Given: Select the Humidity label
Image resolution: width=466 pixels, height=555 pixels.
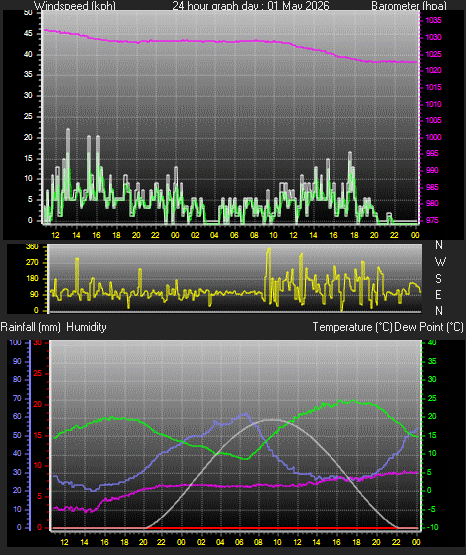Looking at the screenshot, I should point(86,327).
